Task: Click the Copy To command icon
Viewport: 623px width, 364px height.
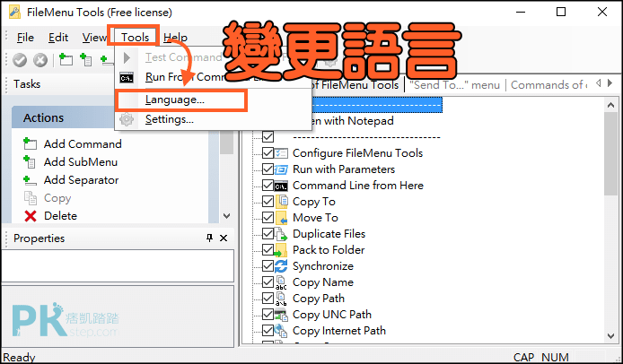Action: (x=281, y=202)
